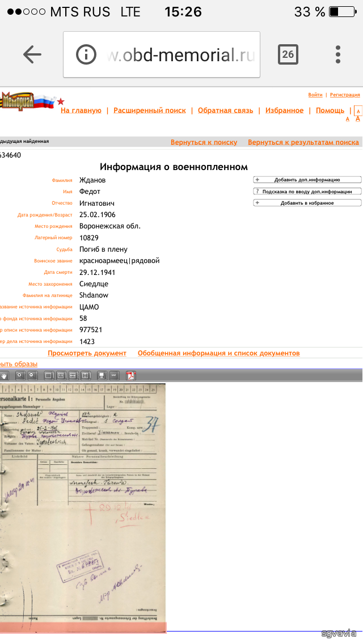Viewport: 363px width, 644px height.
Task: Click the Лагерный номер field label
Action: [53, 238]
